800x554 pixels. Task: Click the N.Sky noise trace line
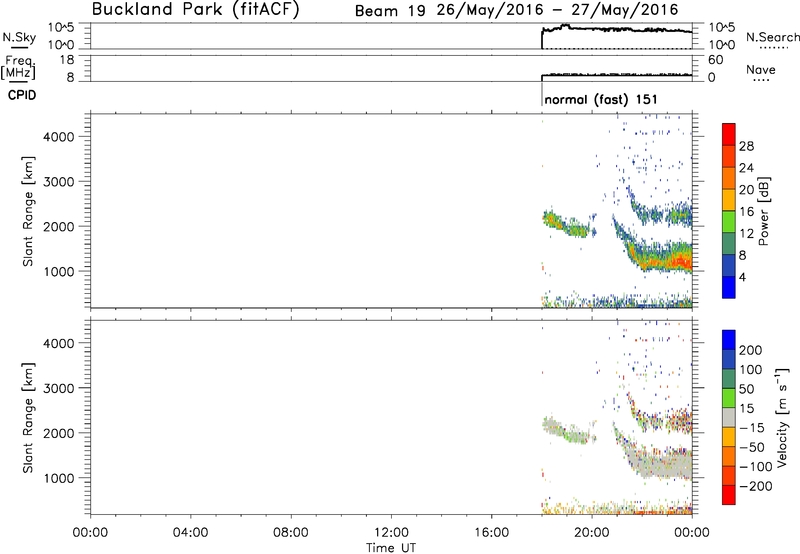[617, 29]
